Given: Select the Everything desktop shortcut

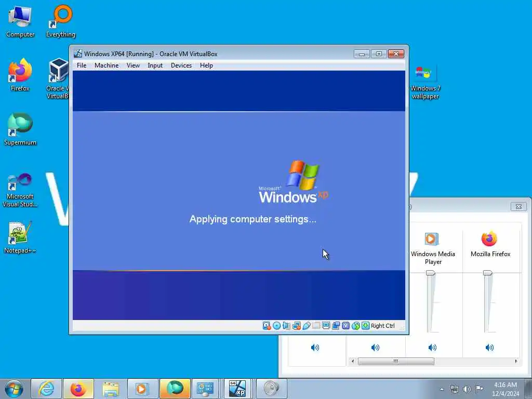Looking at the screenshot, I should point(61,22).
